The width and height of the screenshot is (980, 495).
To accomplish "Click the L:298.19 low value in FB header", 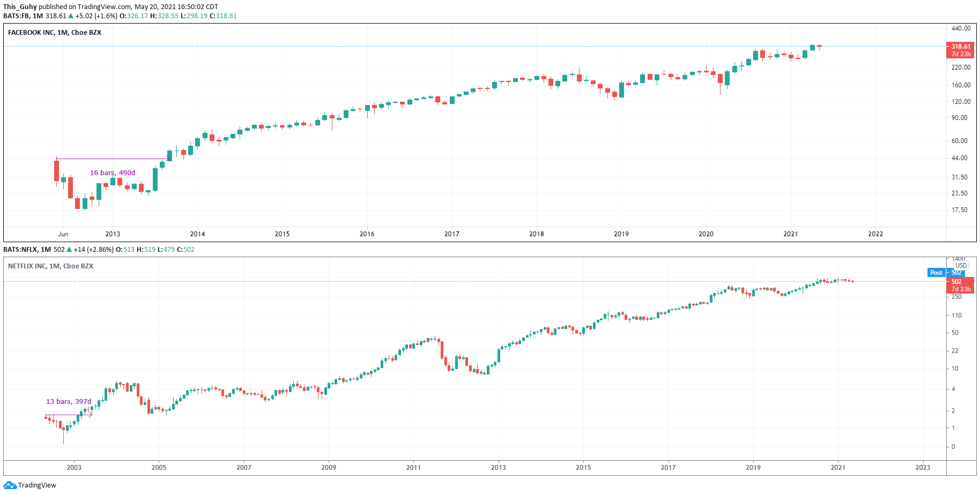I will (194, 16).
